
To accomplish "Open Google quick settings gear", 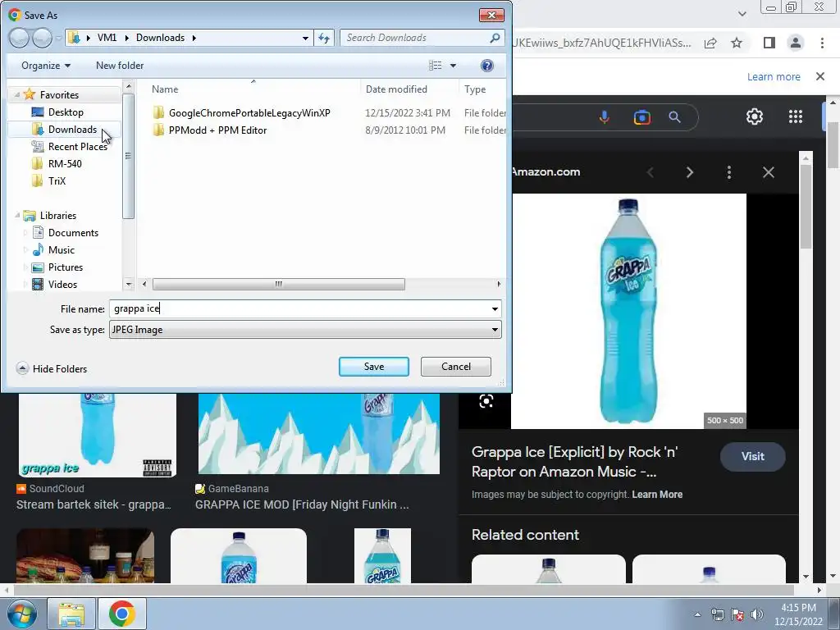I will tap(755, 116).
